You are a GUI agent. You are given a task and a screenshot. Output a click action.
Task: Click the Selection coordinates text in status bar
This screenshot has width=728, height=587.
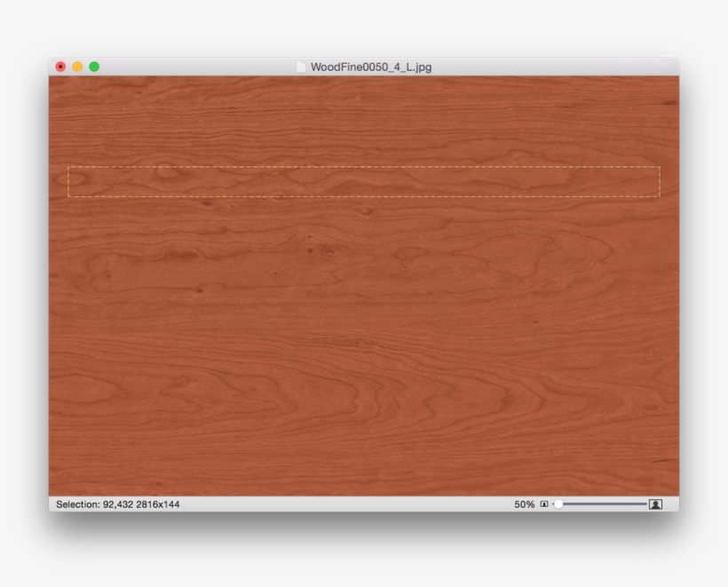tap(117, 504)
